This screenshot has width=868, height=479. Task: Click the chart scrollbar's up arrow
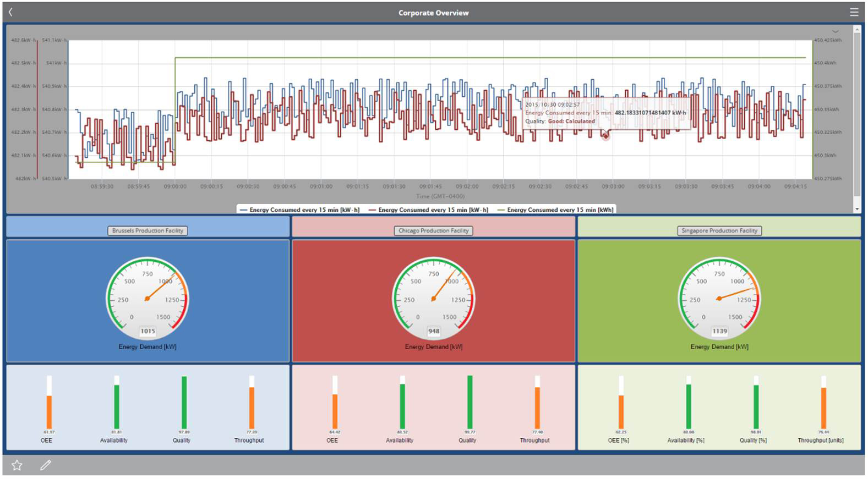pyautogui.click(x=857, y=29)
